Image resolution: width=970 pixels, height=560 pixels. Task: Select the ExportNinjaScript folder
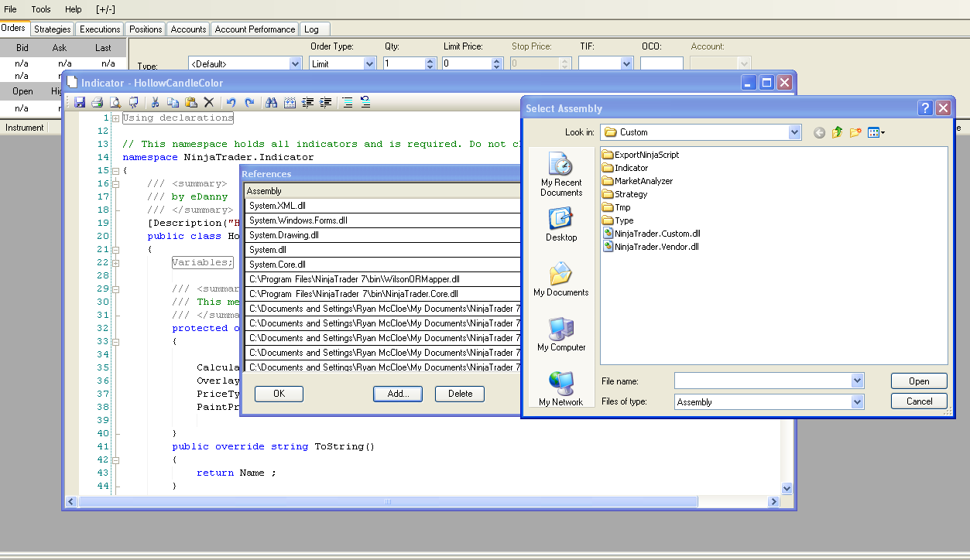click(x=640, y=155)
